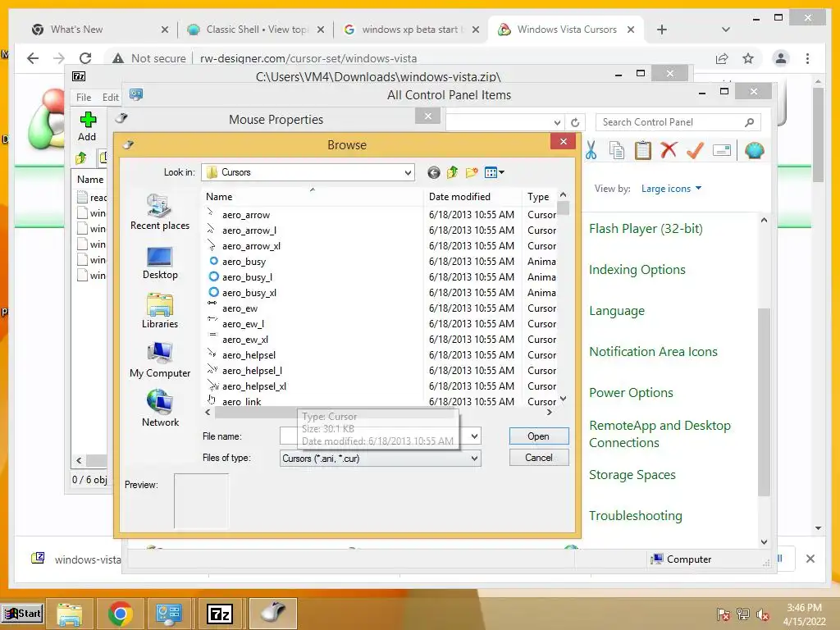Reload the Chrome page
840x630 pixels.
pyautogui.click(x=85, y=58)
